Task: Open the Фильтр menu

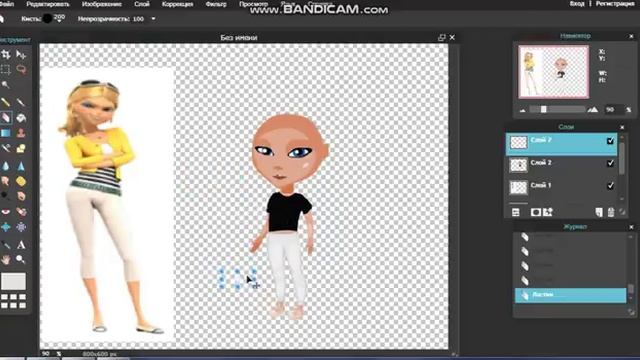Action: point(216,4)
